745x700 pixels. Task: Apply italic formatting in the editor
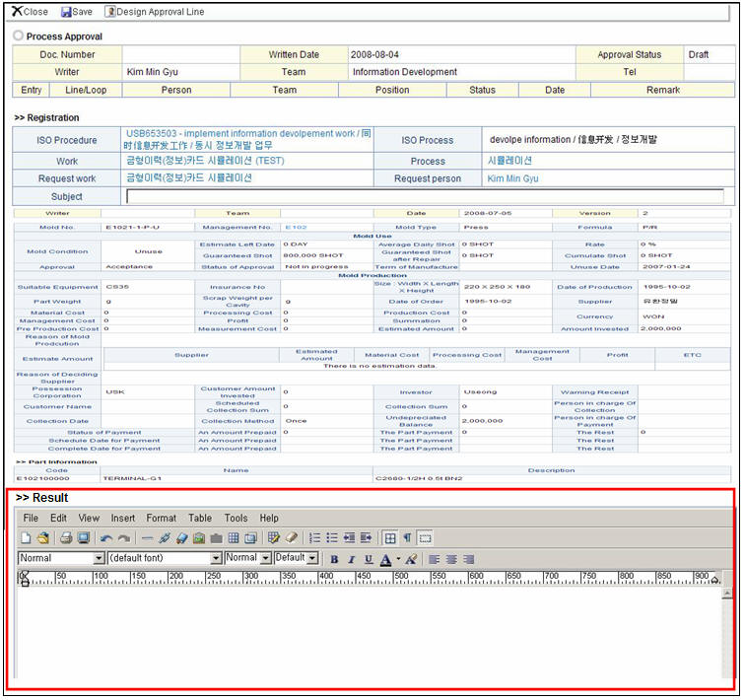click(351, 559)
